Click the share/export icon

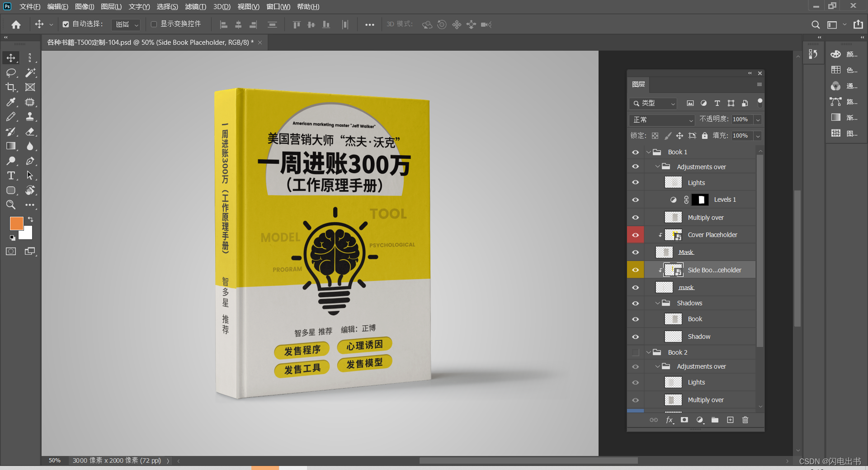tap(858, 24)
